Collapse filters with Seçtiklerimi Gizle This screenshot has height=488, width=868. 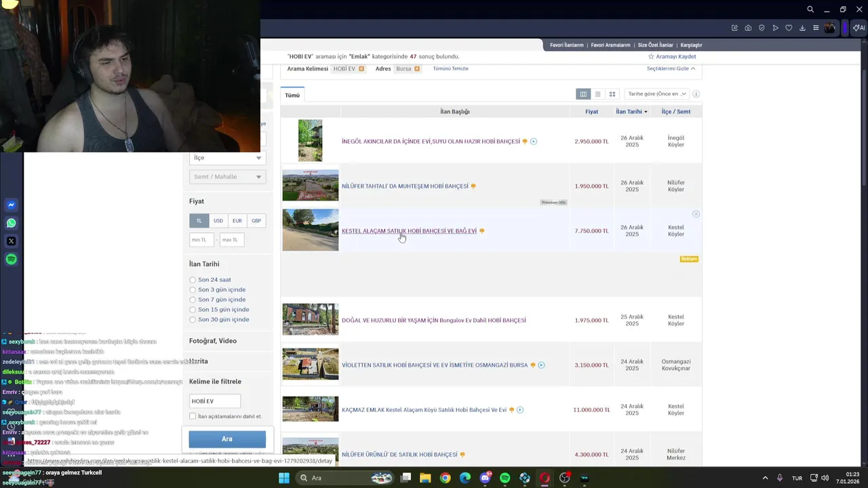pos(671,68)
